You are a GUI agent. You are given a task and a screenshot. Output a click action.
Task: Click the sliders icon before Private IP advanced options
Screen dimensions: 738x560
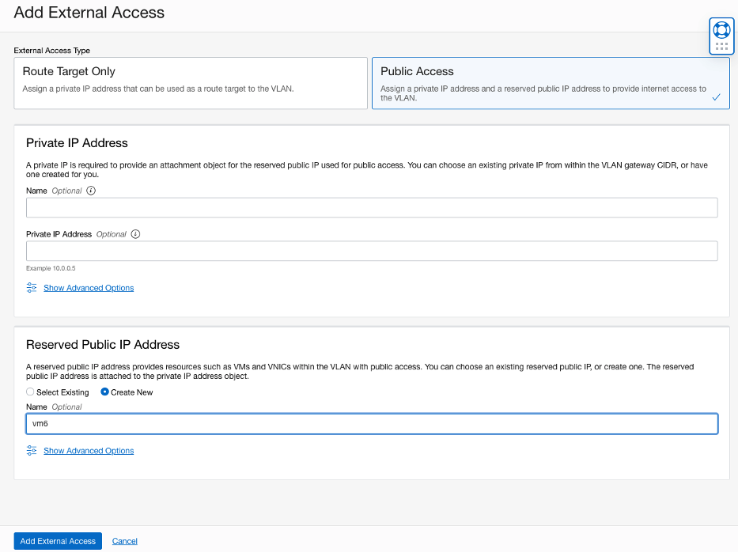[x=32, y=287]
